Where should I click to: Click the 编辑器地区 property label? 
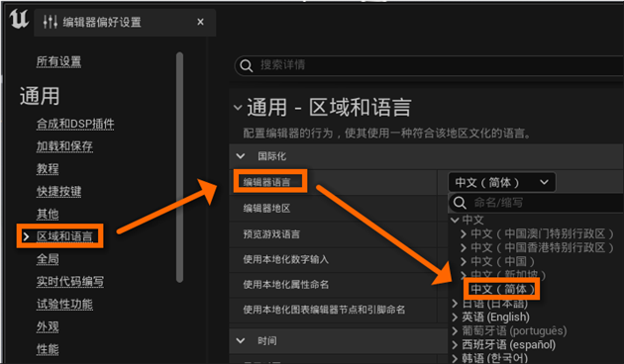[266, 209]
